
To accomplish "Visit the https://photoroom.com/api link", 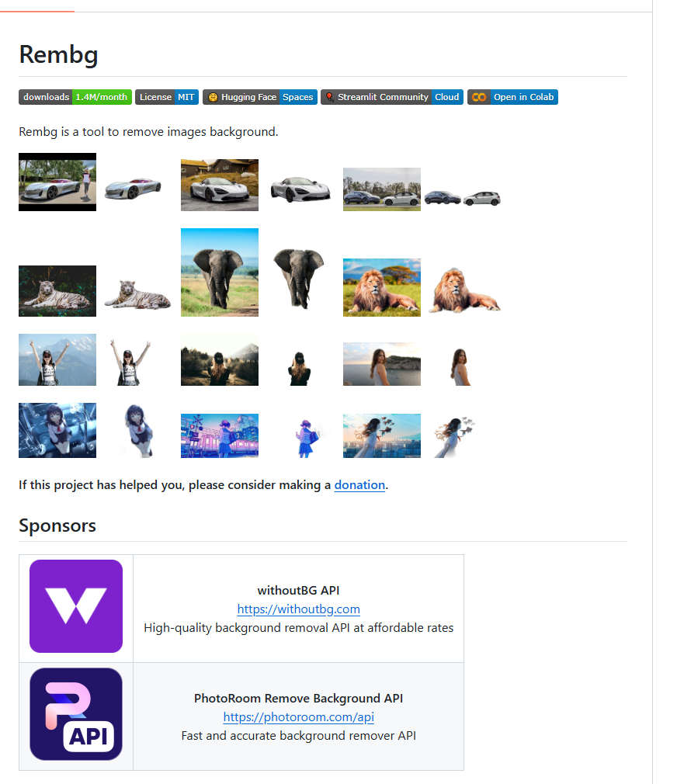I will 298,717.
